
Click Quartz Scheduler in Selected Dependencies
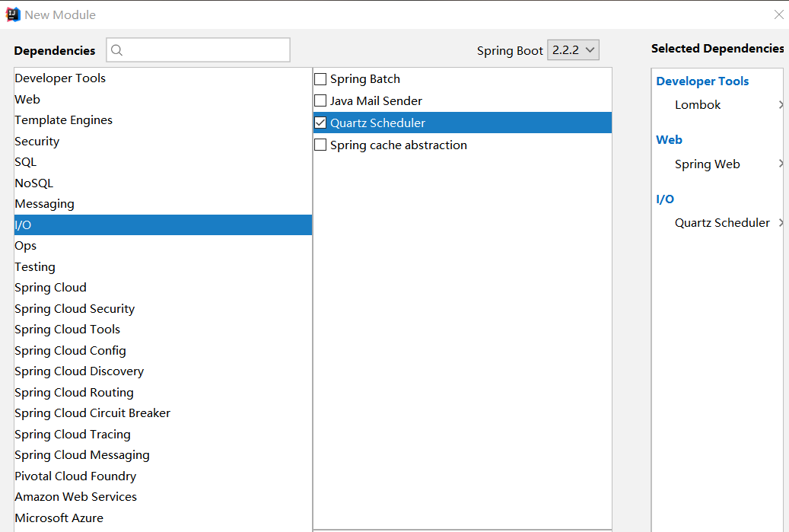click(722, 222)
